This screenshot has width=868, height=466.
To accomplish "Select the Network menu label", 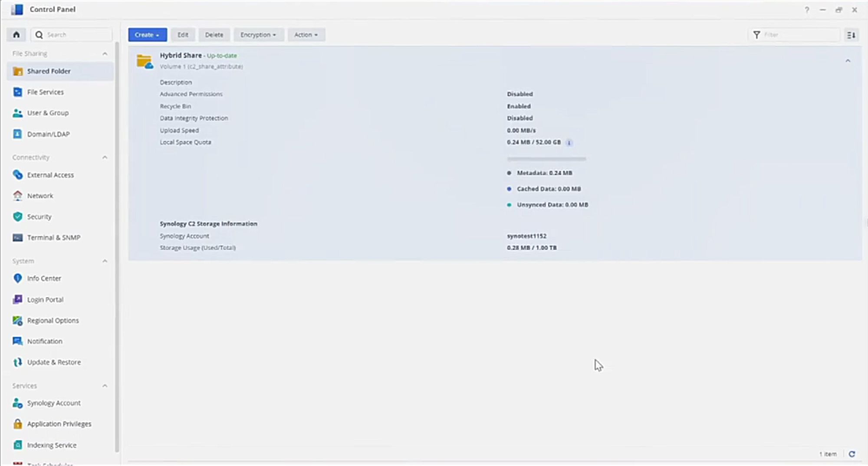I will pos(40,196).
